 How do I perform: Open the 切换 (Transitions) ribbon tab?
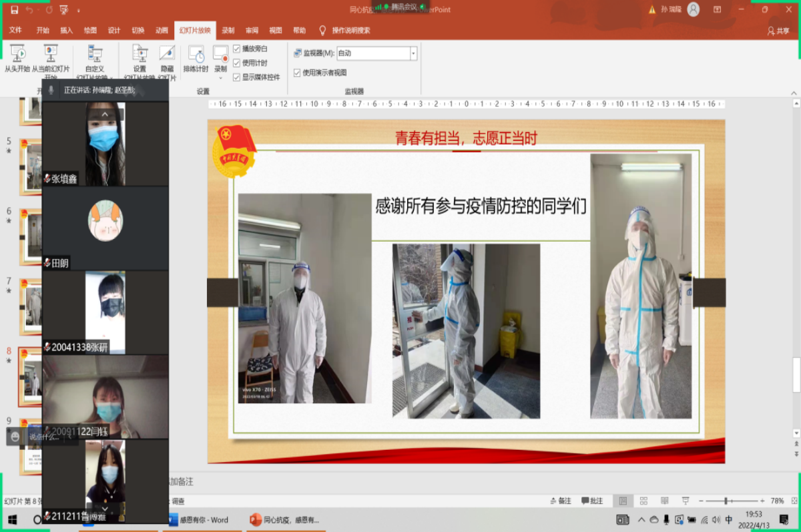coord(138,31)
